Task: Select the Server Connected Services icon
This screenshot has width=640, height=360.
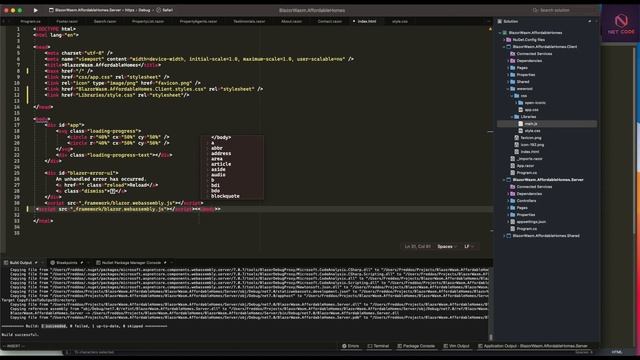Action: [x=513, y=187]
